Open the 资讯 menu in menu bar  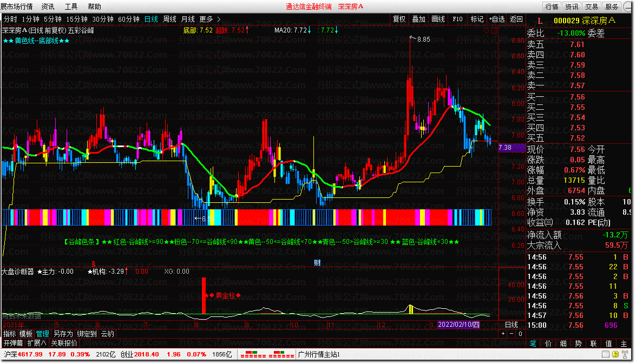[48, 6]
